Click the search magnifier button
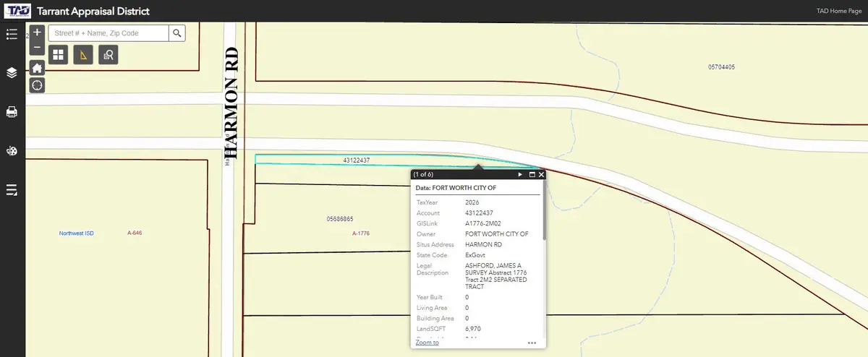The height and width of the screenshot is (357, 868). point(177,33)
